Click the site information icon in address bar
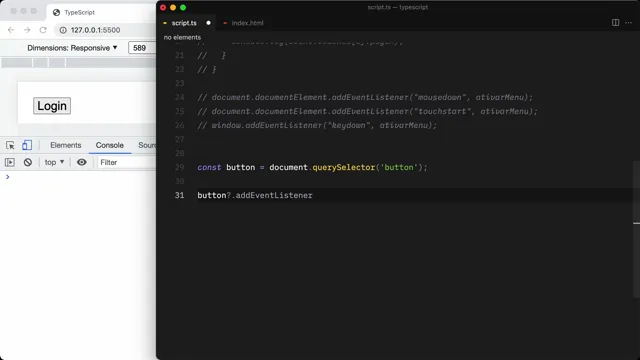640x360 pixels. (x=63, y=30)
